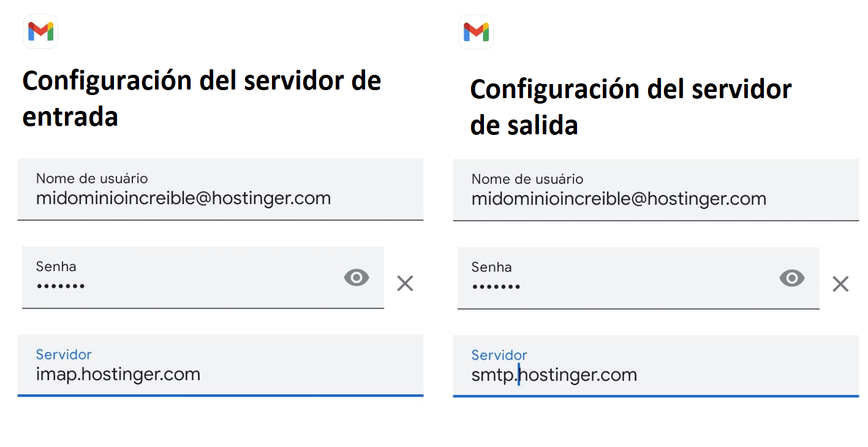
Task: Click the blue Servidor label above smtp address
Action: [x=499, y=355]
